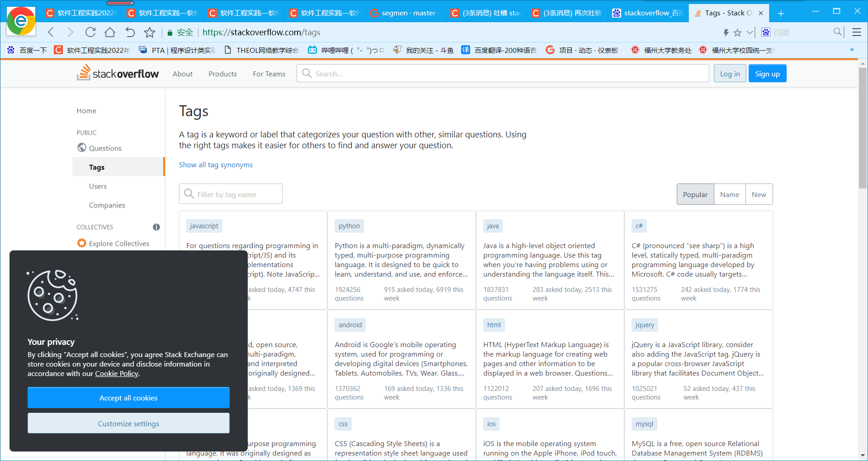
Task: Open Questions in the sidebar
Action: 105,148
